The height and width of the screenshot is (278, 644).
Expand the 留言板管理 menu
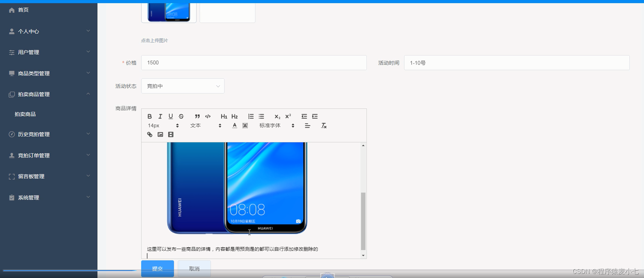click(x=49, y=176)
